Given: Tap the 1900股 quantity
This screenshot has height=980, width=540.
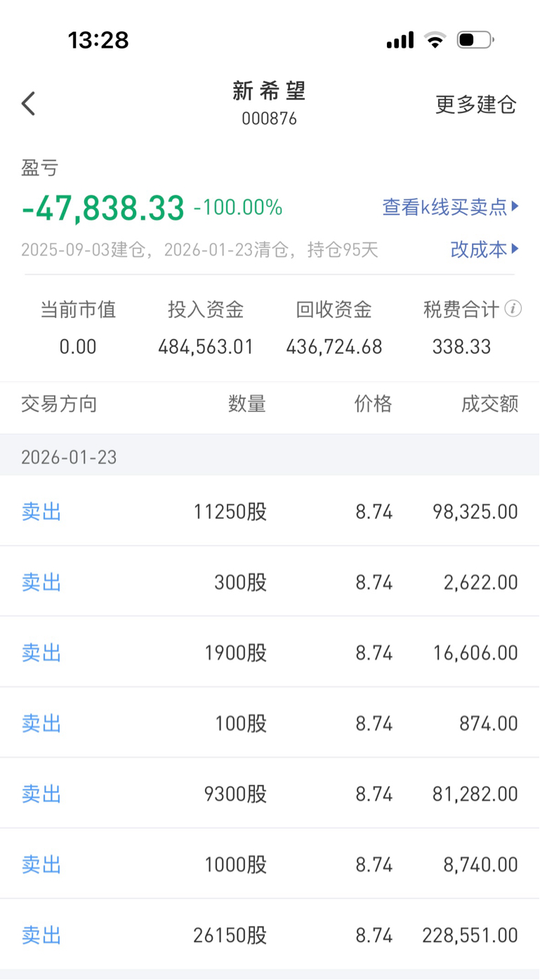Looking at the screenshot, I should point(236,653).
